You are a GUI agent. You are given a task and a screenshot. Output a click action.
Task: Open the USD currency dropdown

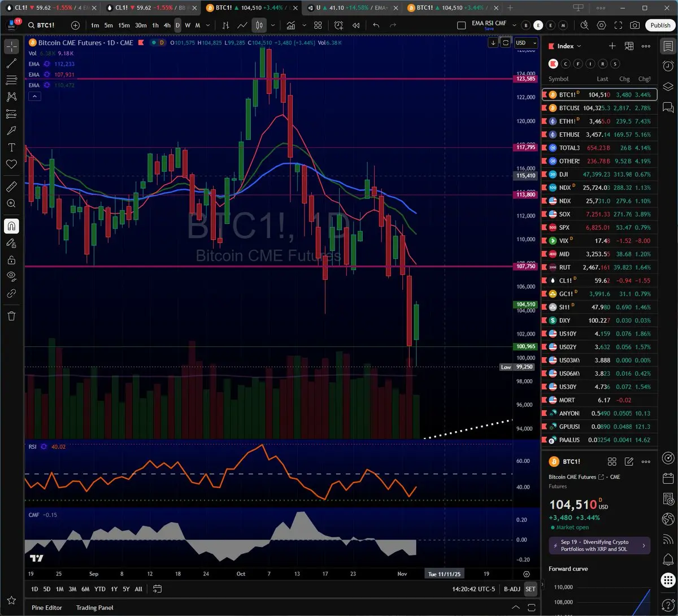[x=525, y=43]
